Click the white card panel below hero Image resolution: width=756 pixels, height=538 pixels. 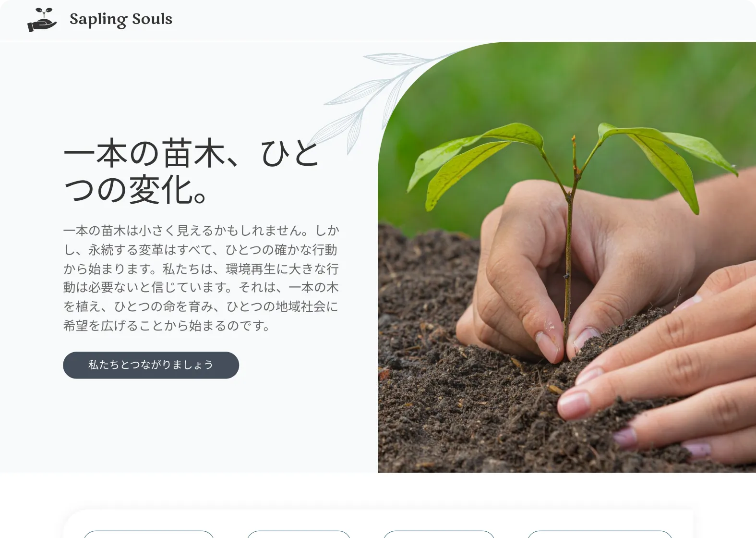[378, 524]
